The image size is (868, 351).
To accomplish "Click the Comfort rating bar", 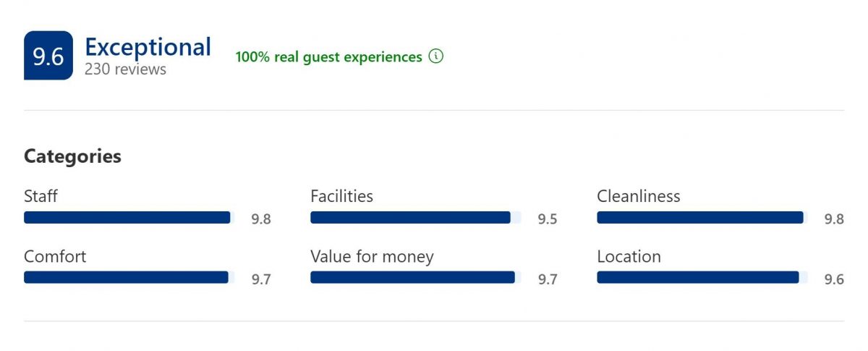I will (129, 277).
